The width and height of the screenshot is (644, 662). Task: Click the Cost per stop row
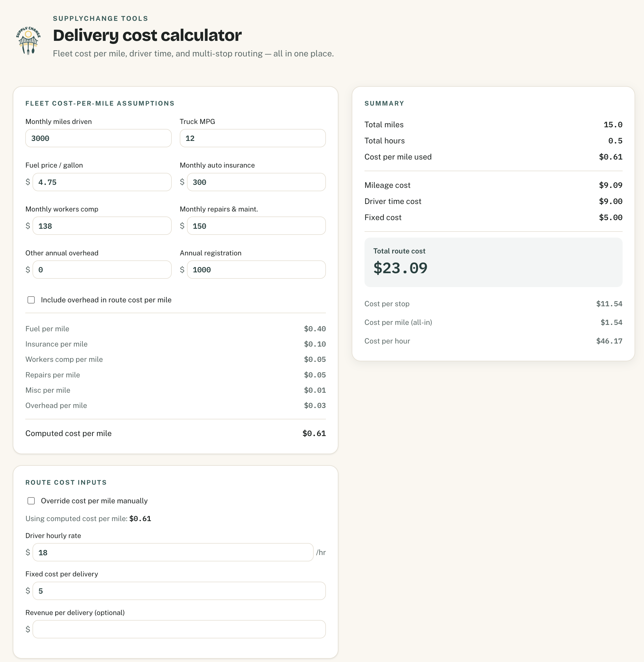click(x=493, y=304)
